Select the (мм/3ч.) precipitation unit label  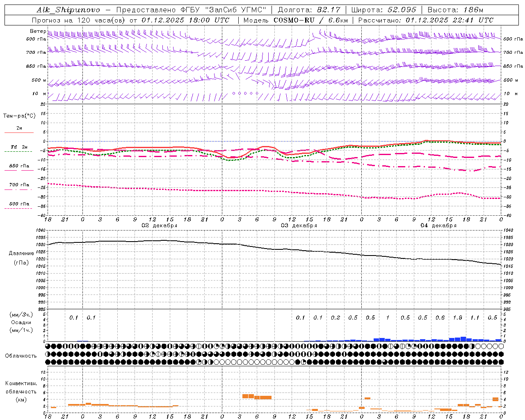(21, 315)
